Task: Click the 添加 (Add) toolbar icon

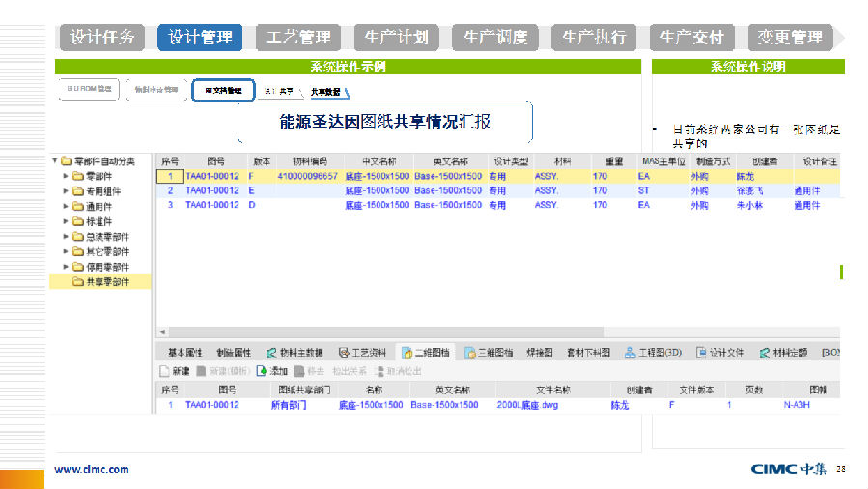Action: pyautogui.click(x=261, y=371)
